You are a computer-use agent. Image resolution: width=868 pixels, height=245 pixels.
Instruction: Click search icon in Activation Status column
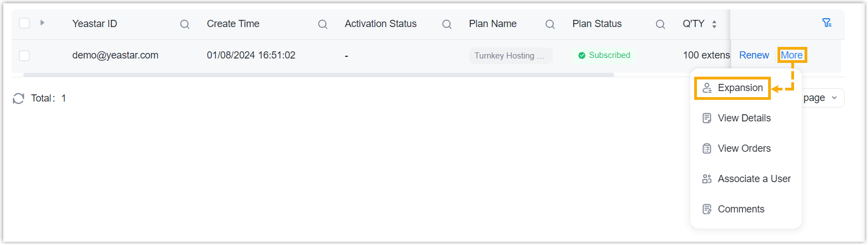tap(447, 24)
